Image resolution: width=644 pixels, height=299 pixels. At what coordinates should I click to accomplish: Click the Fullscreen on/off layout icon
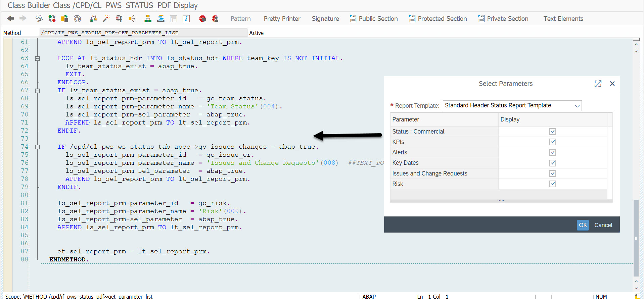click(x=174, y=18)
